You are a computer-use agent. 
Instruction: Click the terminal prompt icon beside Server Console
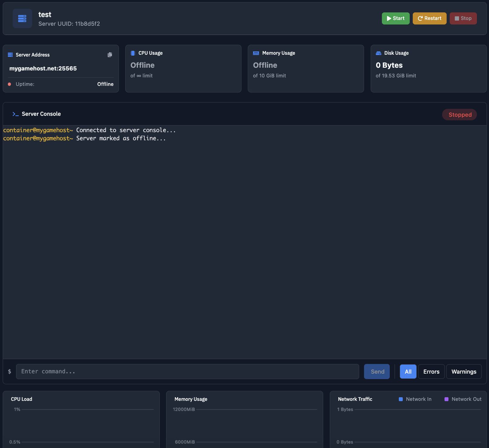(15, 114)
